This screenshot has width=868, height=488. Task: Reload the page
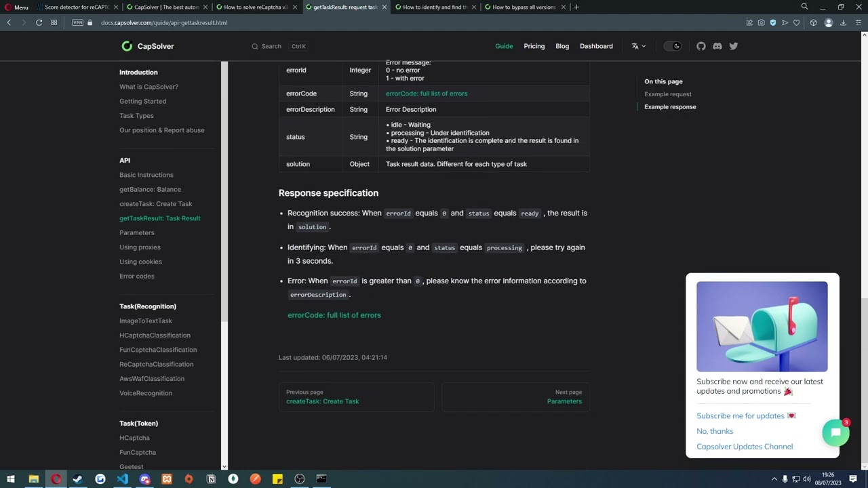tap(39, 22)
